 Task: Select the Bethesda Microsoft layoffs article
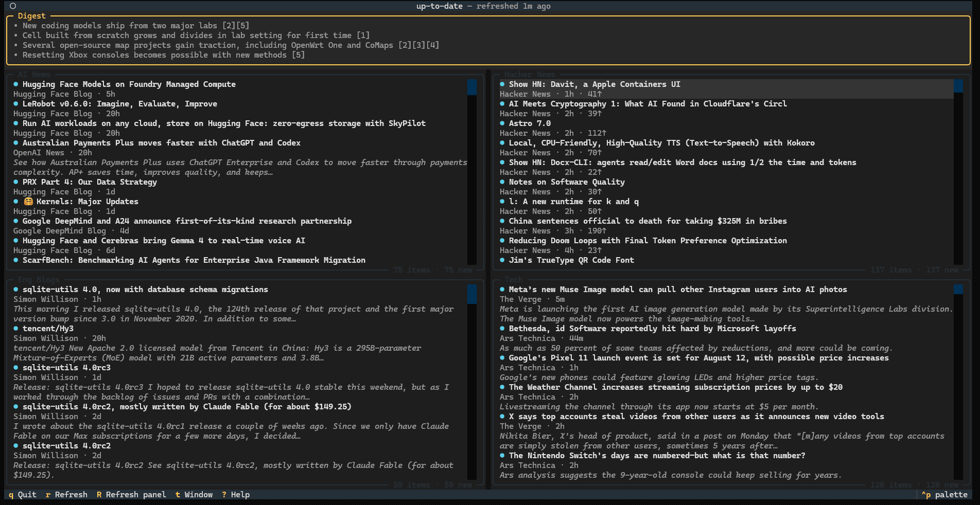[652, 329]
